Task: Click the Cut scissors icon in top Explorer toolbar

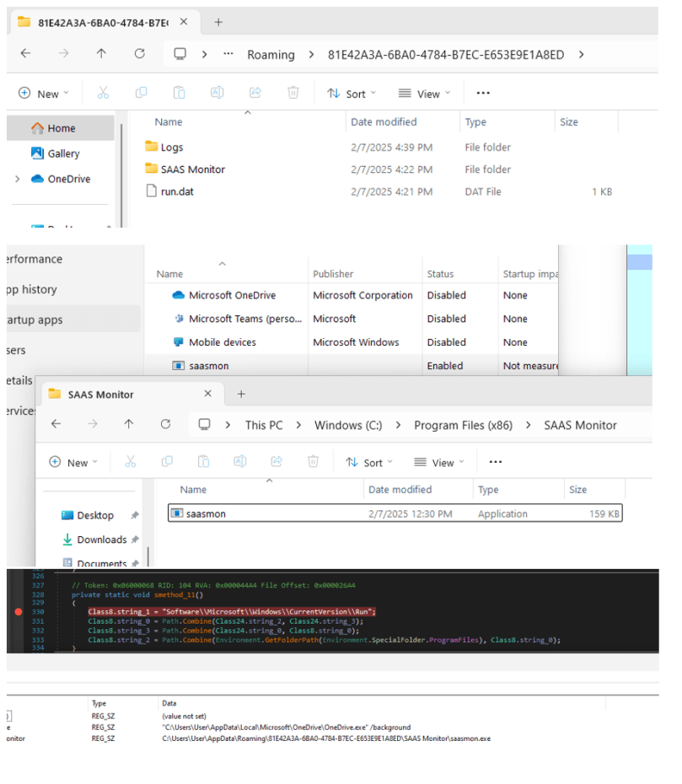Action: pos(103,93)
